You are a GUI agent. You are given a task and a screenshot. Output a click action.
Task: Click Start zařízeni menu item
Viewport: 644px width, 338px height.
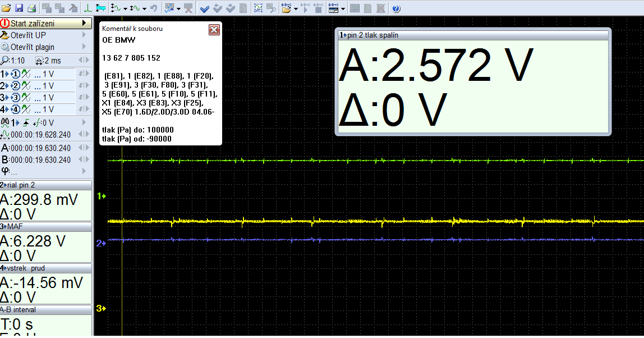tap(45, 23)
